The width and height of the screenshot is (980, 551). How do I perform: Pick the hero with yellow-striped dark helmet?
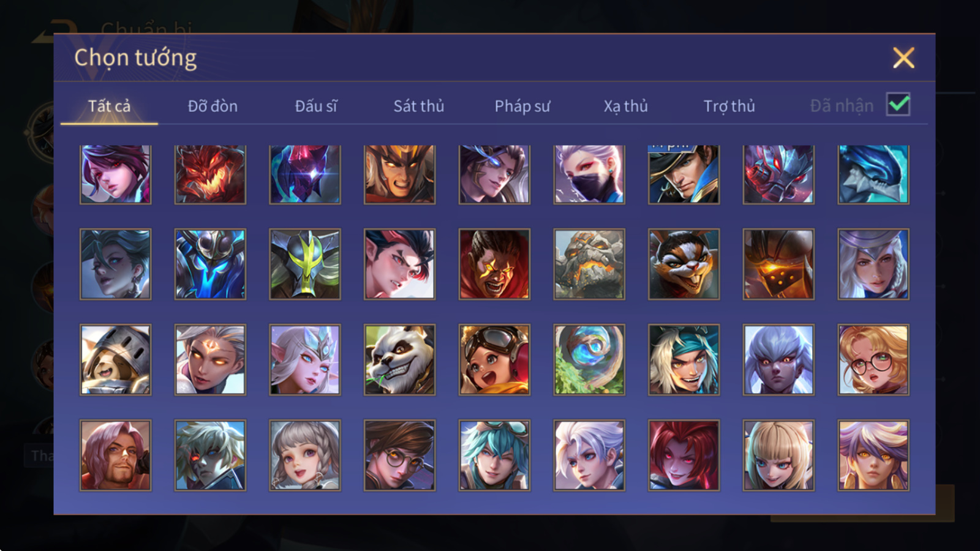coord(305,264)
